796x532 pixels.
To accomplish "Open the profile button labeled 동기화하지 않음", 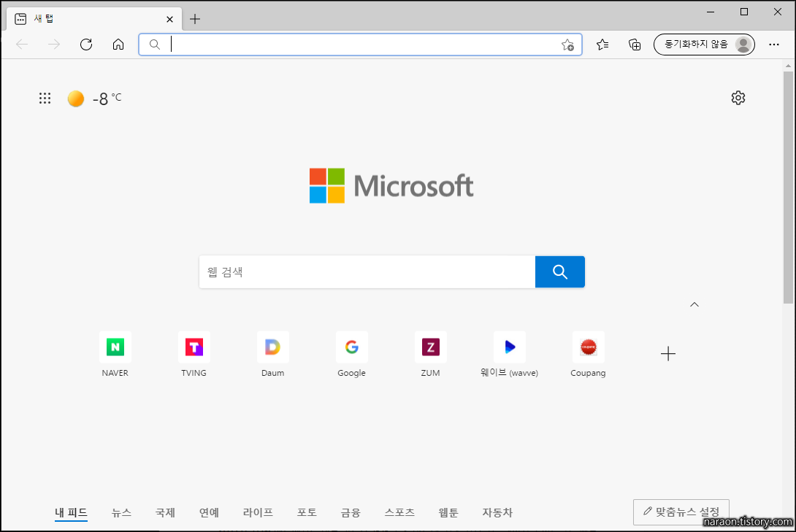I will (x=704, y=45).
